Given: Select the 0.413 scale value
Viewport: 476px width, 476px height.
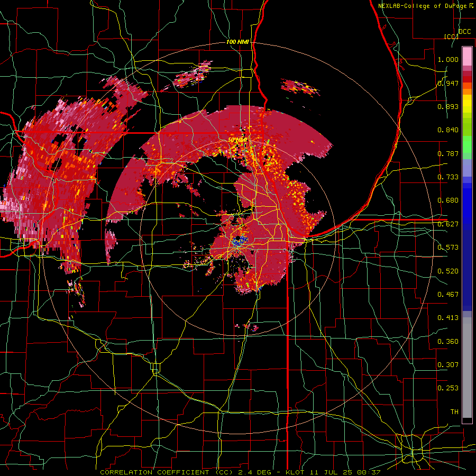Looking at the screenshot, I should pos(448,318).
